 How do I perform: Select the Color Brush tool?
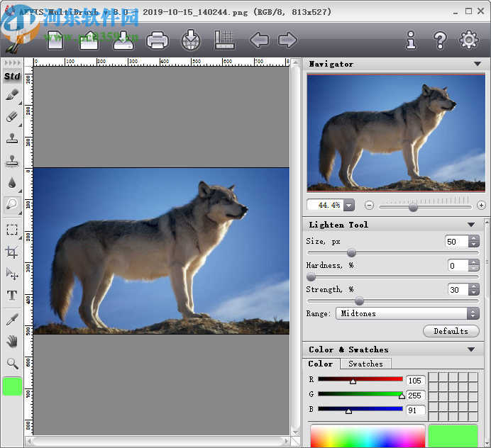click(12, 95)
